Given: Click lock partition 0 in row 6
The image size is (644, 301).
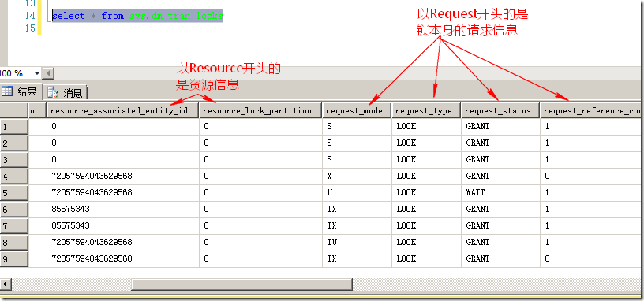Looking at the screenshot, I should [260, 210].
